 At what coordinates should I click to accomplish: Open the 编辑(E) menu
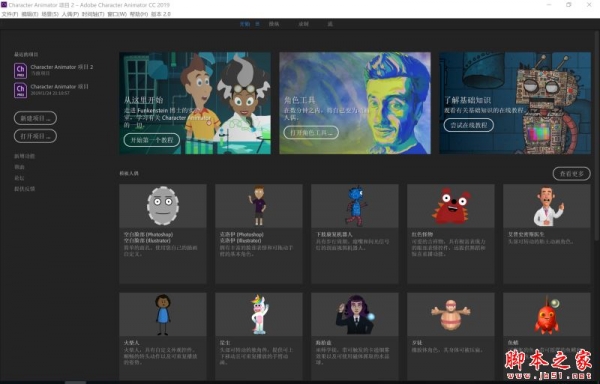(x=30, y=14)
